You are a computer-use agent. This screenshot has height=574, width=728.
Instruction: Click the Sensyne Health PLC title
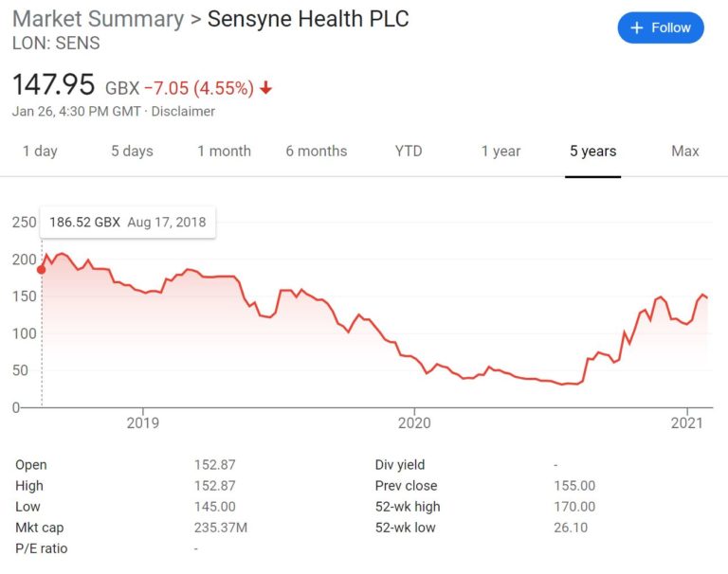pos(308,19)
